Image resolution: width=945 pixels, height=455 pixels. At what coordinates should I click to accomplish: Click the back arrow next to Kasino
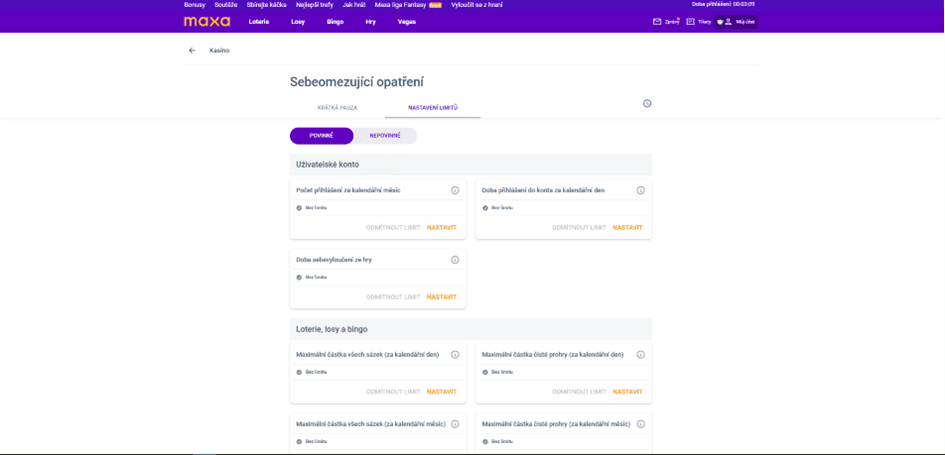pyautogui.click(x=192, y=51)
